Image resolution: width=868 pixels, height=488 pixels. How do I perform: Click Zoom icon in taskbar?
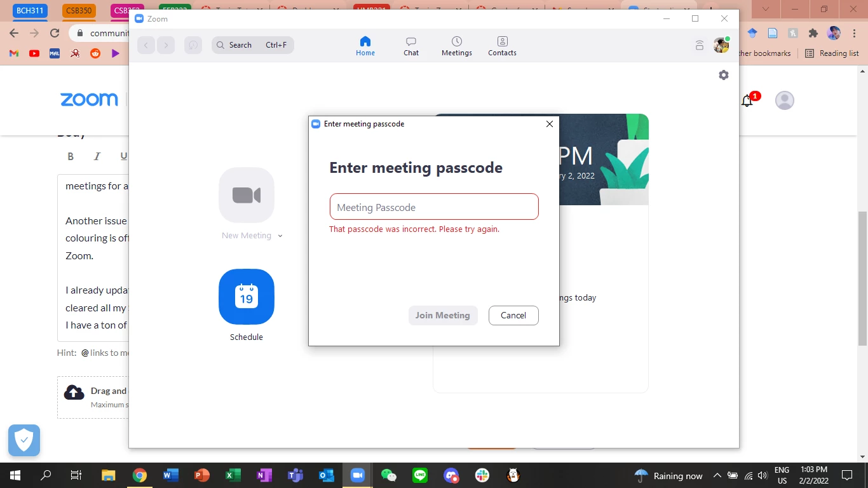(358, 475)
